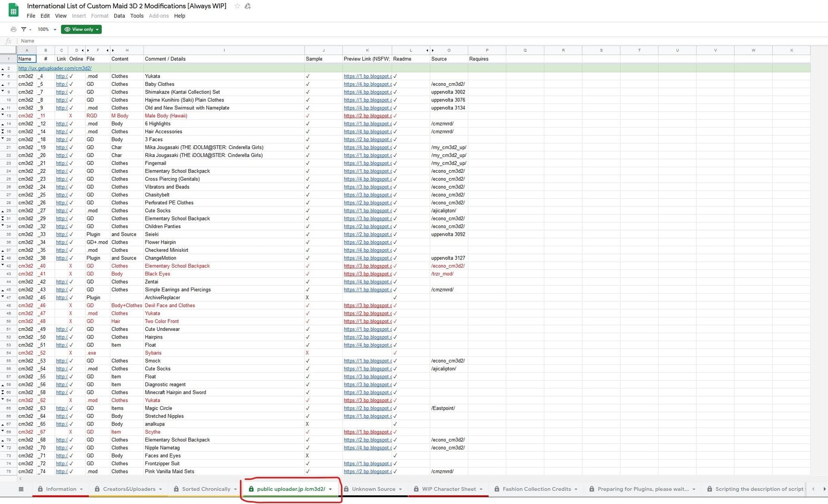Screen dimensions: 828x504
Task: Select column A header
Action: click(x=27, y=50)
